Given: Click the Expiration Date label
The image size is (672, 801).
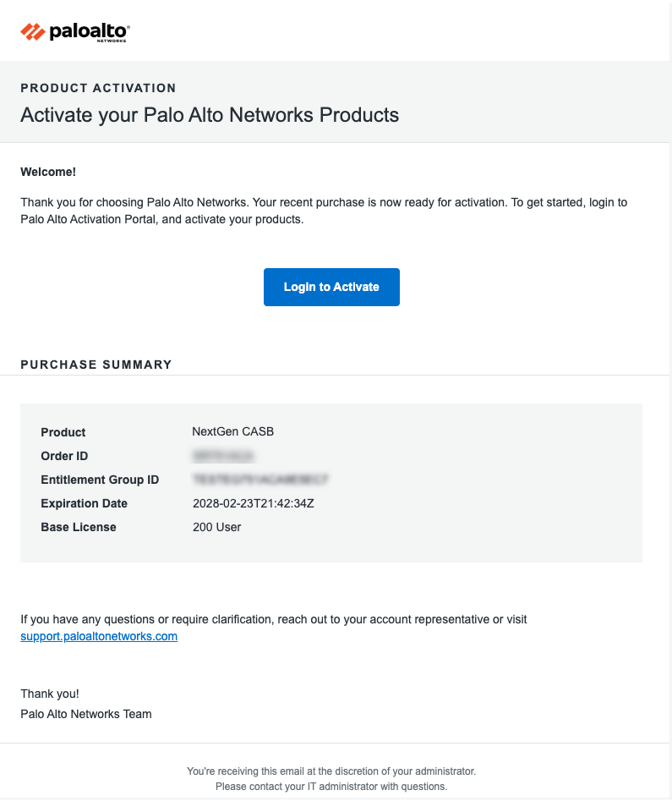Looking at the screenshot, I should point(84,503).
